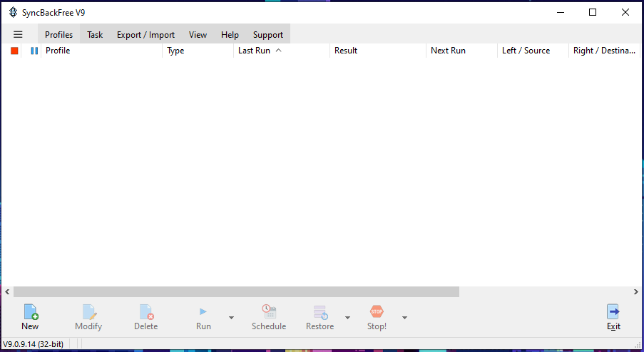
Task: Open the hamburger main menu
Action: tap(18, 34)
